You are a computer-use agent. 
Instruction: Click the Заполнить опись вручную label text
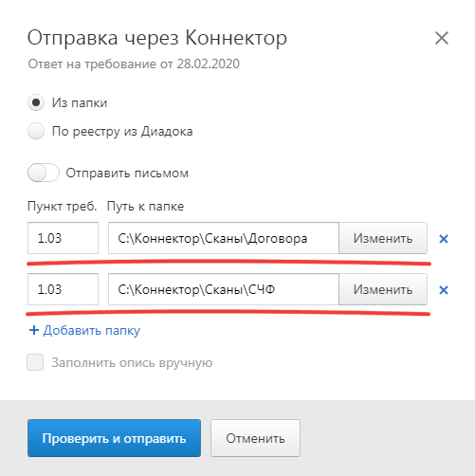[132, 363]
